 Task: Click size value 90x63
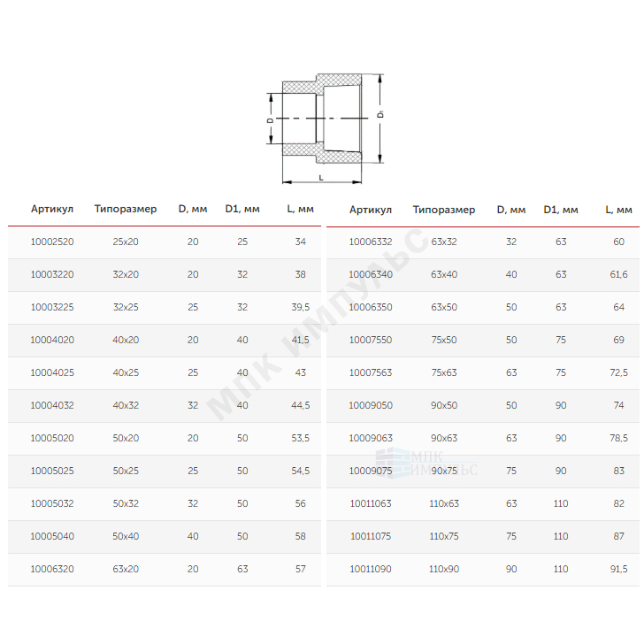coord(444,438)
